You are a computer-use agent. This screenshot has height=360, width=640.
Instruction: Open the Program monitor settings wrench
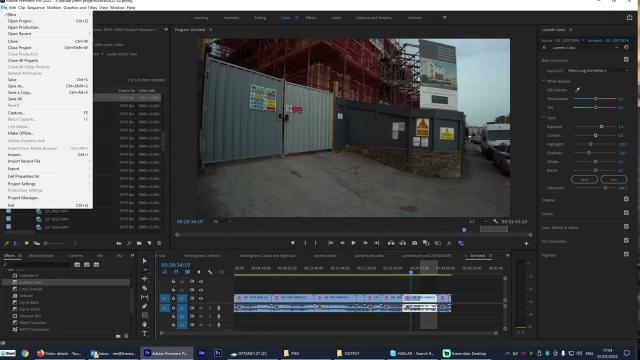tap(495, 221)
